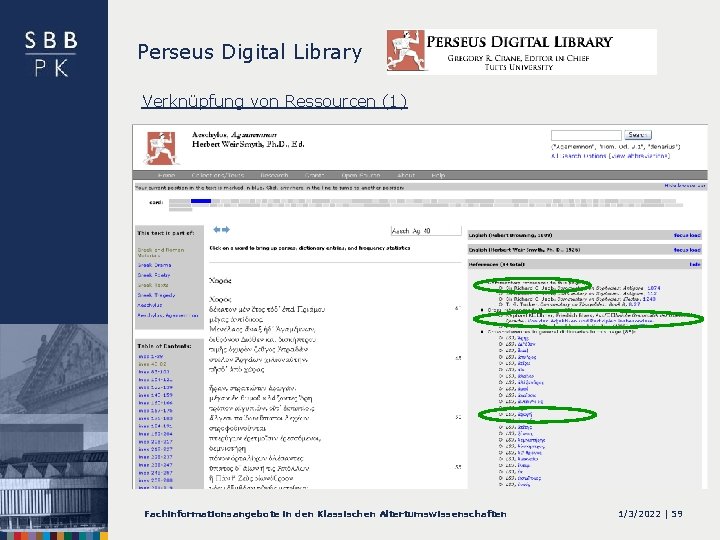Follow the Greek Tragedy link
The width and height of the screenshot is (720, 540).
click(156, 295)
